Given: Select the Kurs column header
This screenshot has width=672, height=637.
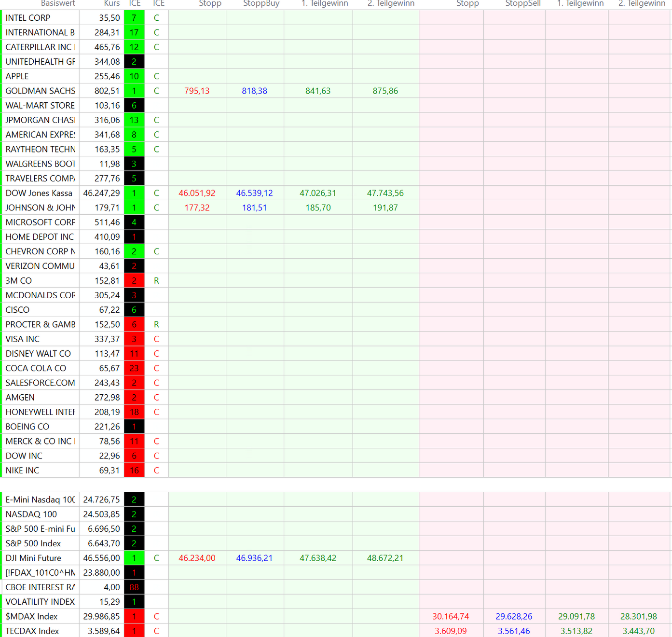Looking at the screenshot, I should pyautogui.click(x=111, y=3).
